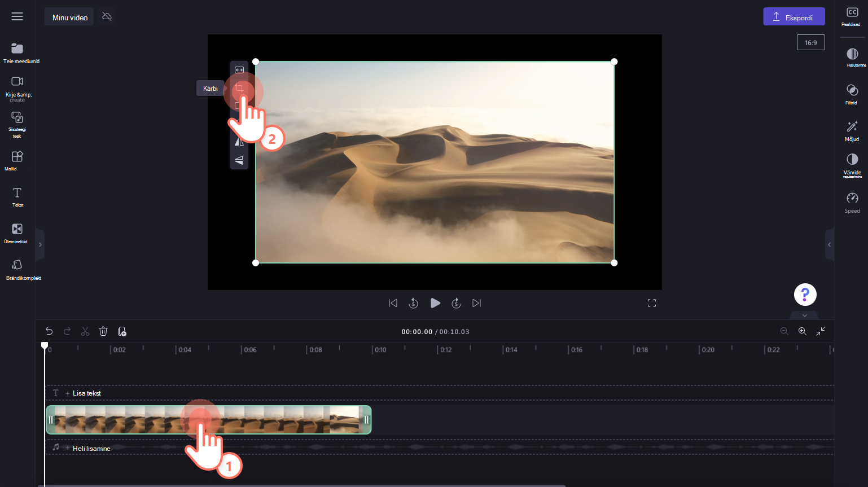Zoom in the timeline
Image resolution: width=868 pixels, height=487 pixels.
[802, 331]
